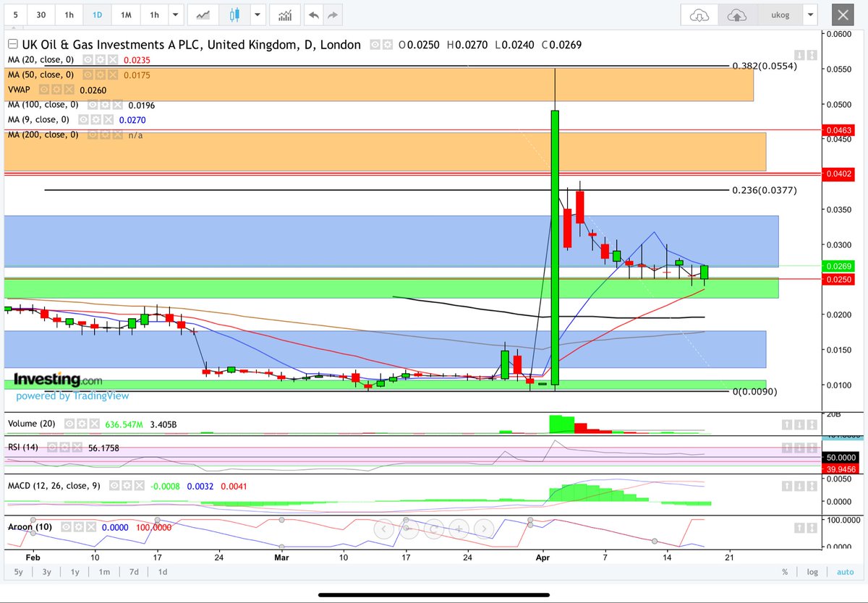Select the 5y date range
This screenshot has height=603, width=868.
(x=18, y=571)
